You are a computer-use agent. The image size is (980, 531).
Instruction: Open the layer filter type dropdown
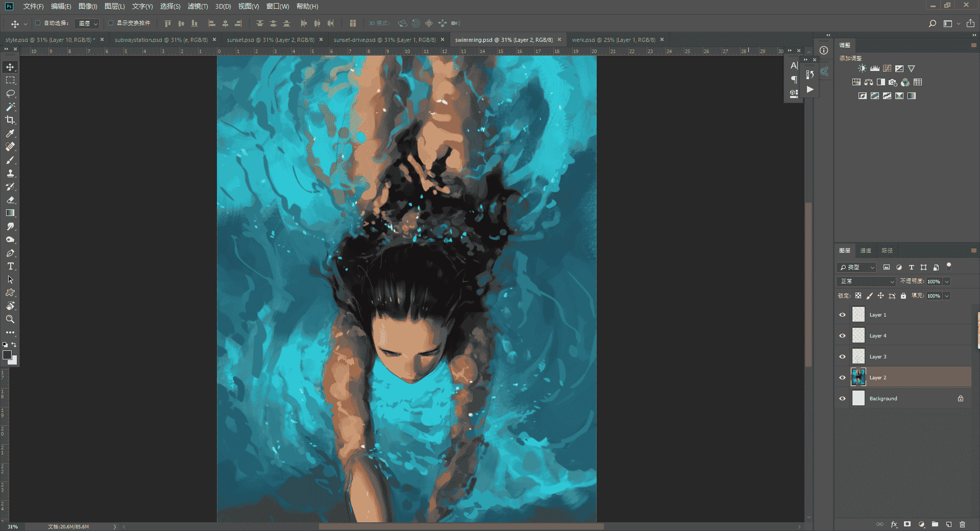point(856,267)
